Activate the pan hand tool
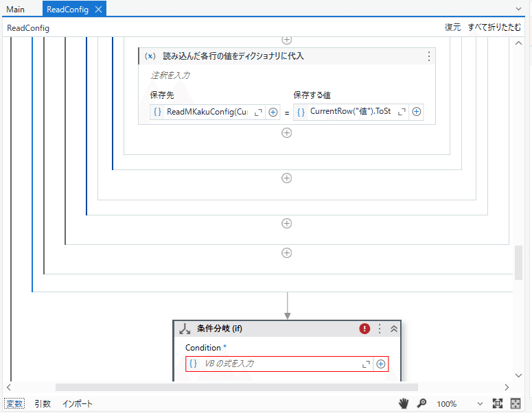The image size is (532, 413). (404, 403)
